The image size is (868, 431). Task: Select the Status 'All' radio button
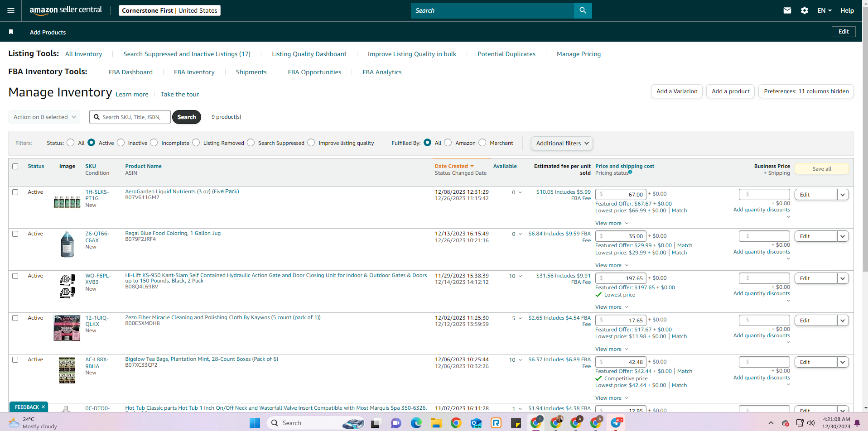(x=70, y=143)
